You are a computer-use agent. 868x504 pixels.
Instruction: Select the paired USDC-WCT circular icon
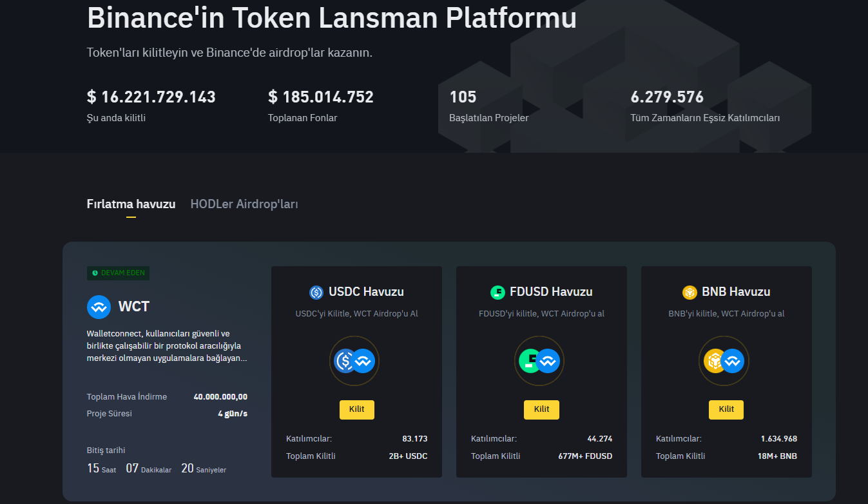(x=354, y=361)
